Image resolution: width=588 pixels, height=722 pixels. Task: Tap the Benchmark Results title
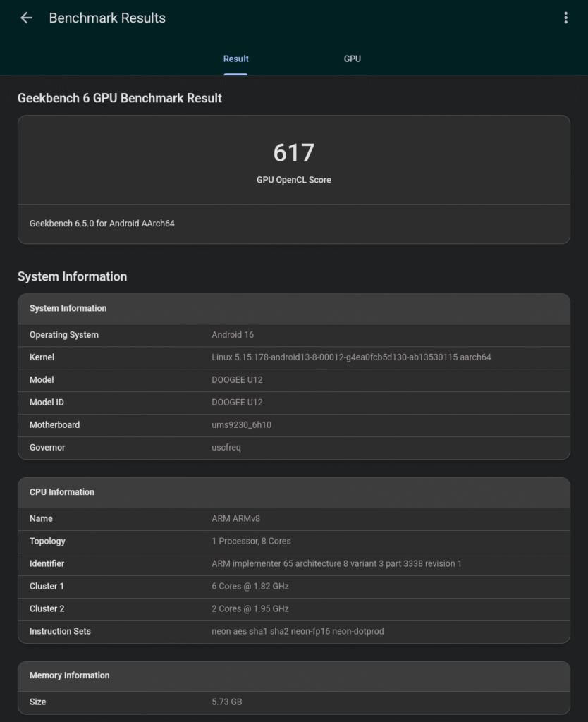point(107,18)
